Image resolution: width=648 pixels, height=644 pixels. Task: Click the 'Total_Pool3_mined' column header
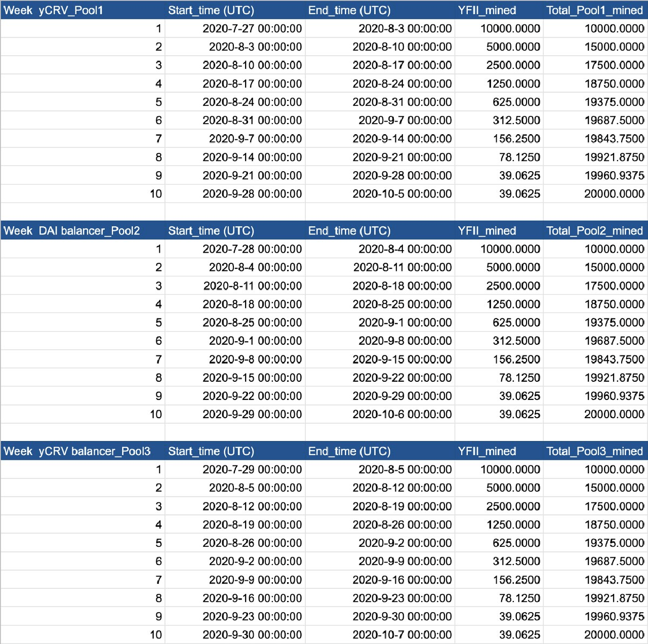pos(595,451)
